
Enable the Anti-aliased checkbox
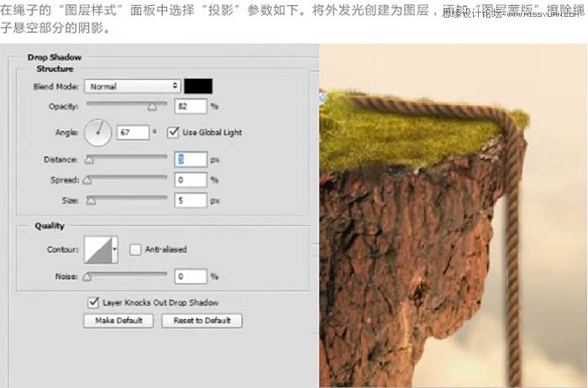pyautogui.click(x=134, y=249)
